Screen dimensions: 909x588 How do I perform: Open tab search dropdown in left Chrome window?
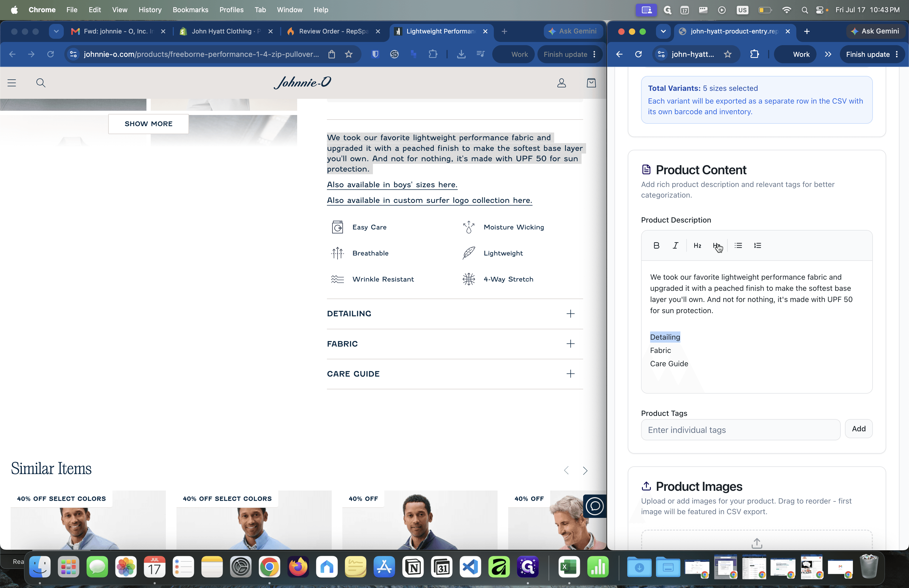point(56,31)
